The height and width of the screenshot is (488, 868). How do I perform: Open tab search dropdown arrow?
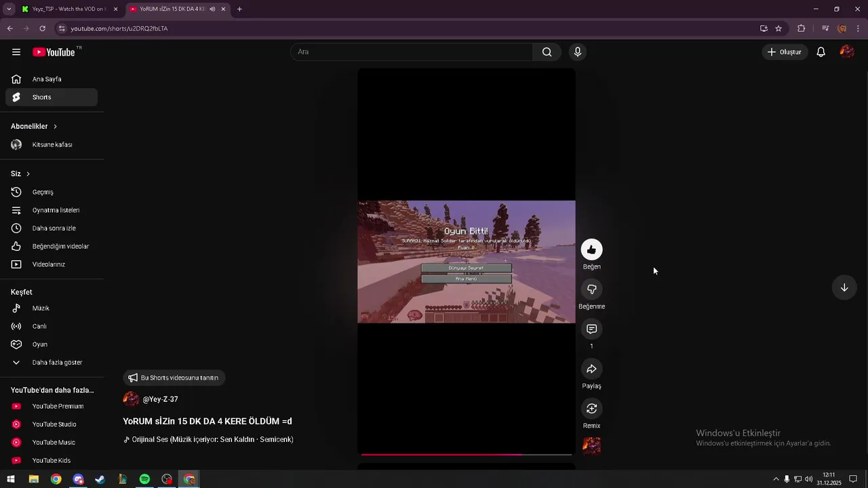point(9,9)
